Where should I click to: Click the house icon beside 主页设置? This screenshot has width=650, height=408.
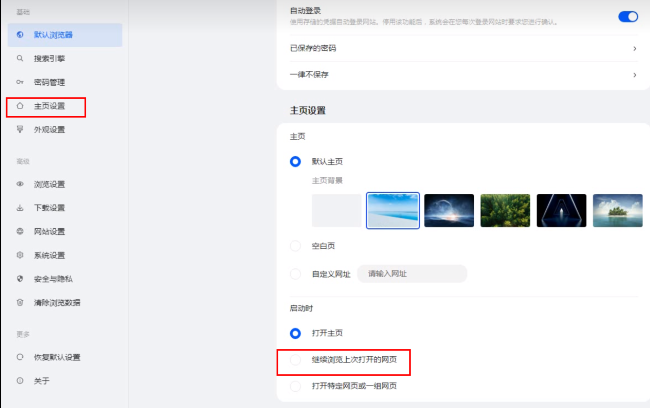(x=20, y=106)
